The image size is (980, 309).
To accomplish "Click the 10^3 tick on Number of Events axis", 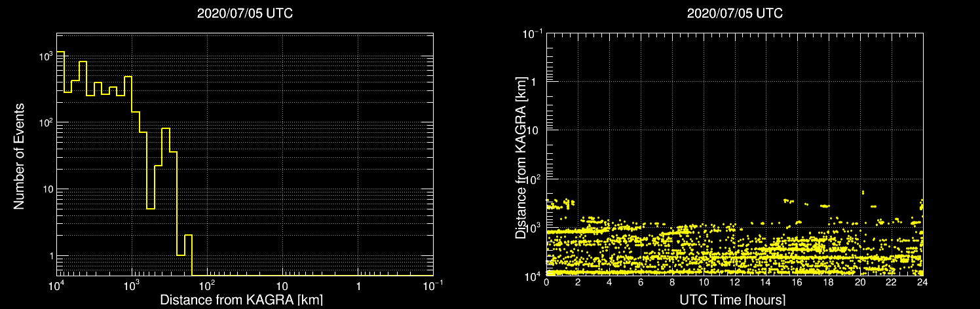I will pyautogui.click(x=46, y=57).
